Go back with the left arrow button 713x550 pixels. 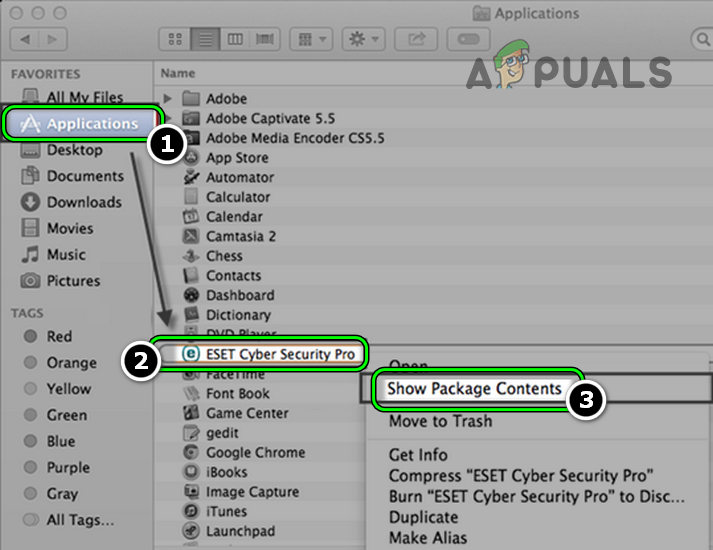(25, 40)
